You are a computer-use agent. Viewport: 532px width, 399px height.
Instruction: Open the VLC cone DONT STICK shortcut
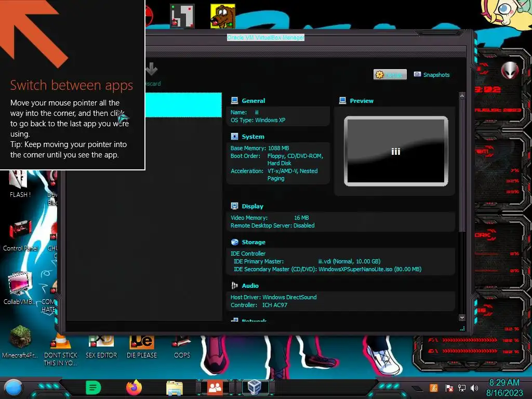coord(61,342)
